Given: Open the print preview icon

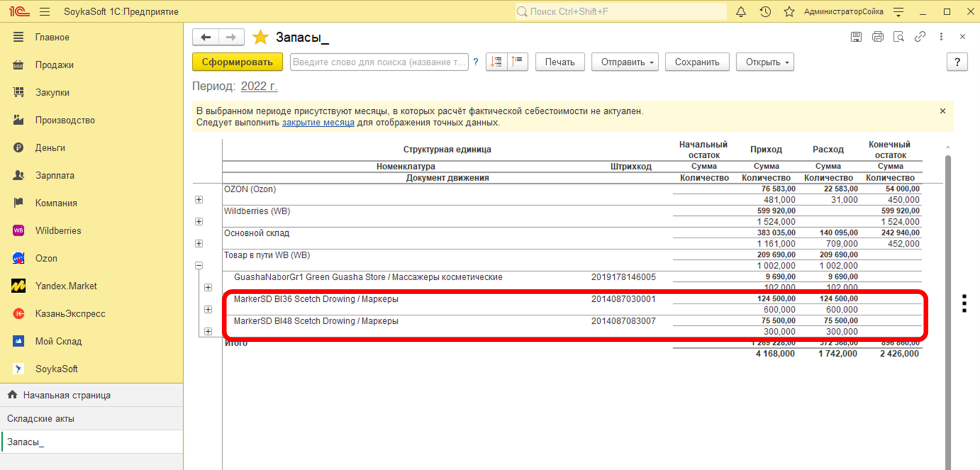Looking at the screenshot, I should coord(898,37).
